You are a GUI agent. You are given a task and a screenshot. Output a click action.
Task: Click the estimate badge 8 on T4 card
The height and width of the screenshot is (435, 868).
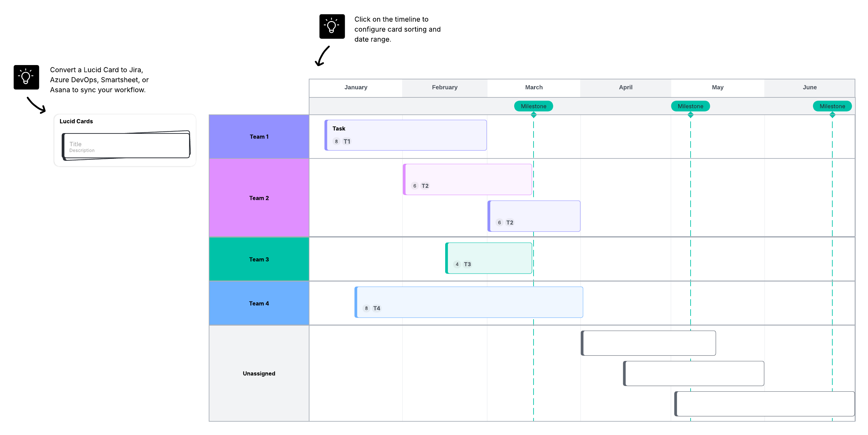point(366,308)
